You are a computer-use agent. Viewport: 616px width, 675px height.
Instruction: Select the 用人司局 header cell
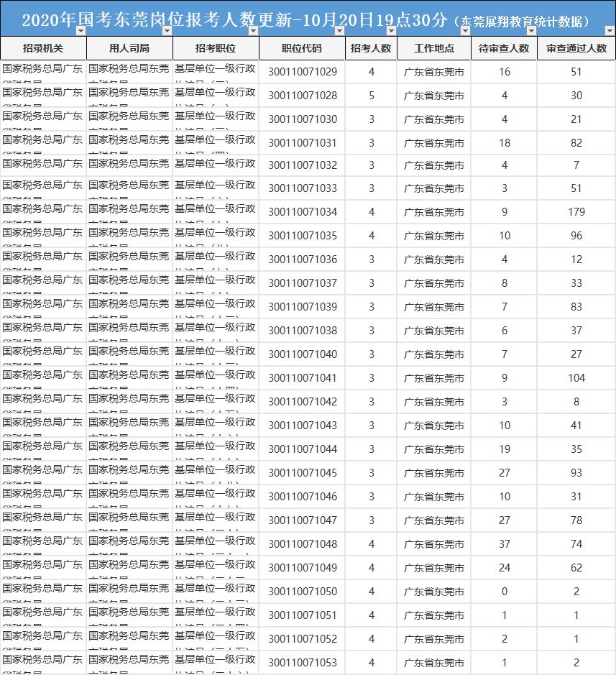(x=129, y=48)
